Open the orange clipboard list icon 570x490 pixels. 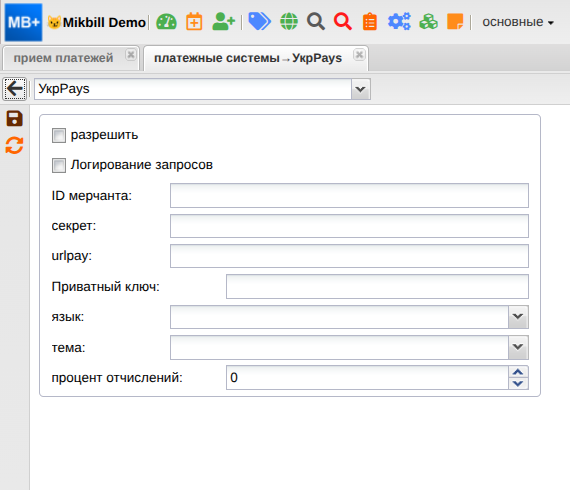pyautogui.click(x=370, y=22)
